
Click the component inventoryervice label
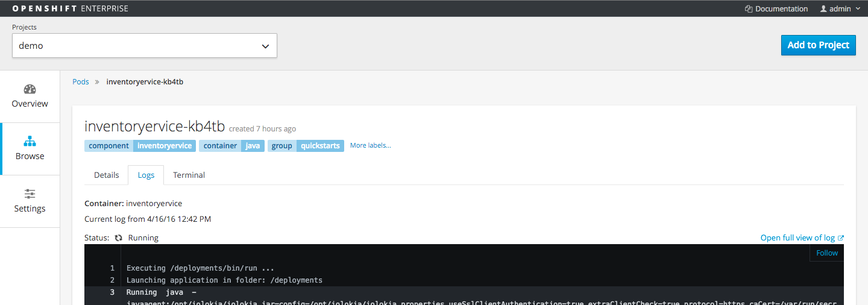(x=140, y=146)
